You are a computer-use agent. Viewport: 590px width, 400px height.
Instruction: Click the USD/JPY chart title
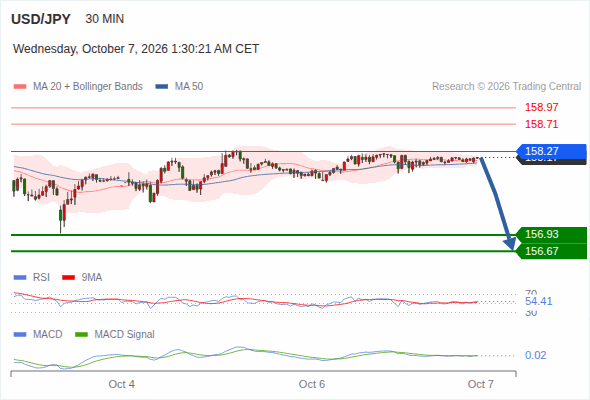coord(41,19)
